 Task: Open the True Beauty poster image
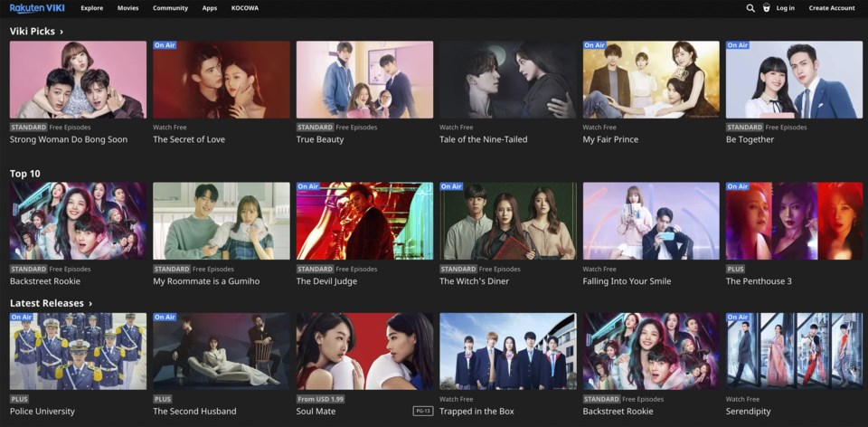(364, 80)
